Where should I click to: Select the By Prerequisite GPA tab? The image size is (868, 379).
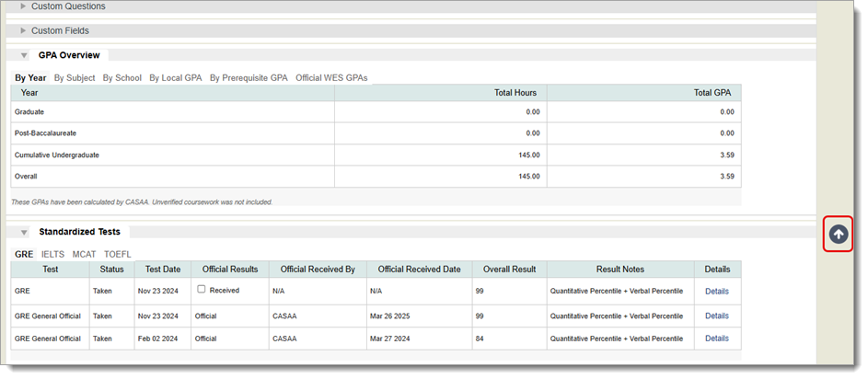point(249,78)
